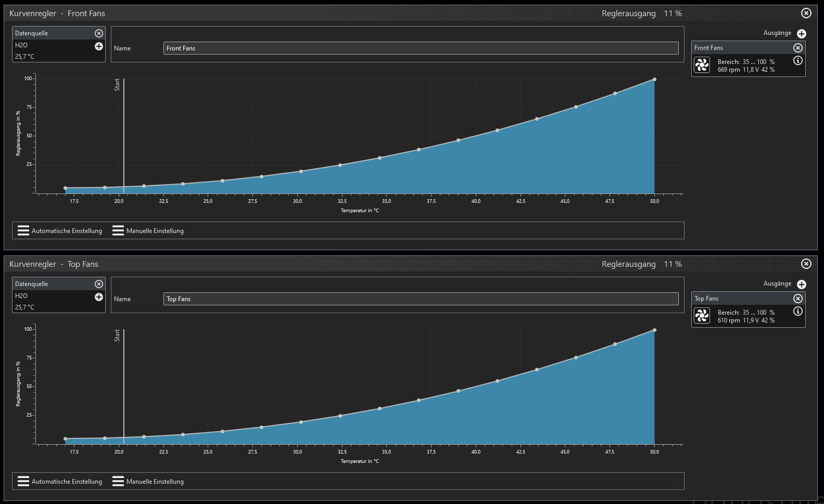The image size is (824, 504).
Task: Click the Start marker line in Top Fans graph
Action: pos(124,386)
